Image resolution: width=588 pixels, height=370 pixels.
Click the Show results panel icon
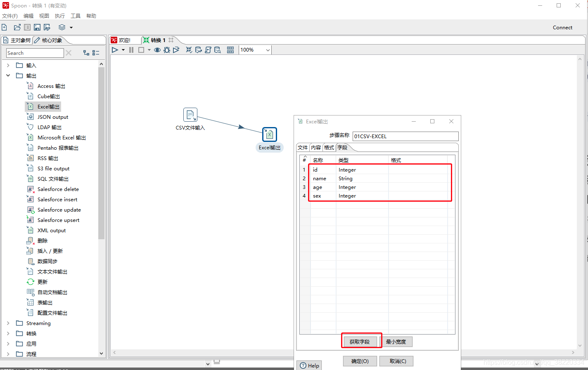click(230, 50)
